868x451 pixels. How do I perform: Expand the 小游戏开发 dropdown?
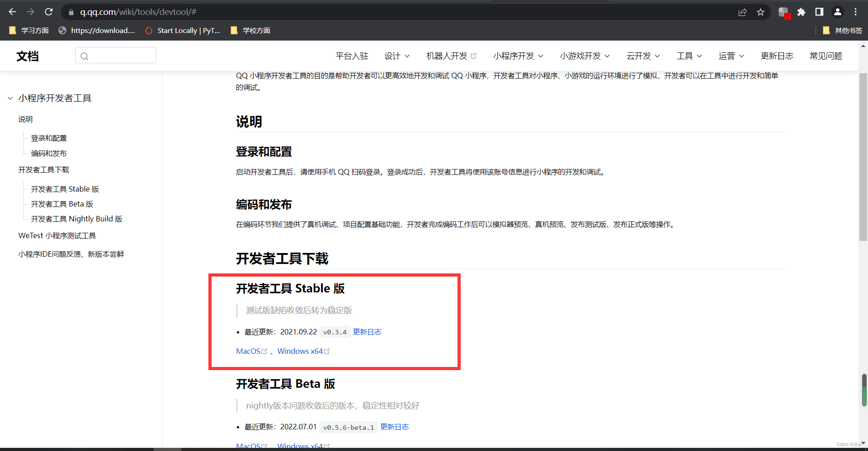[585, 56]
